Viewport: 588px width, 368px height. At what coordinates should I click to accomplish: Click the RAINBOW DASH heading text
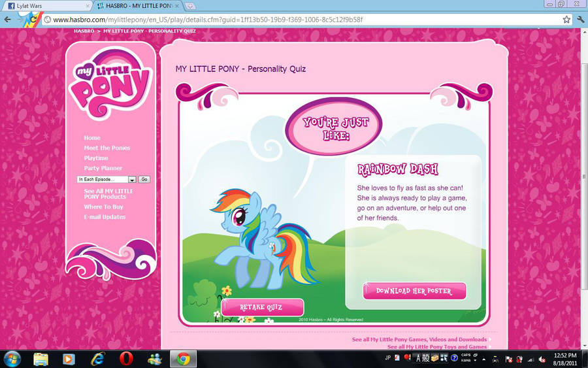point(397,169)
